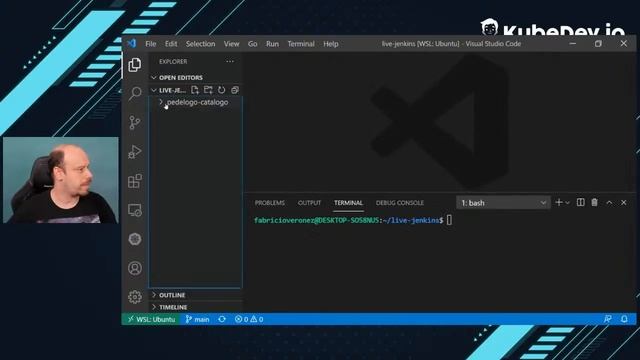This screenshot has width=640, height=360.
Task: Switch to the Output tab
Action: tap(309, 203)
